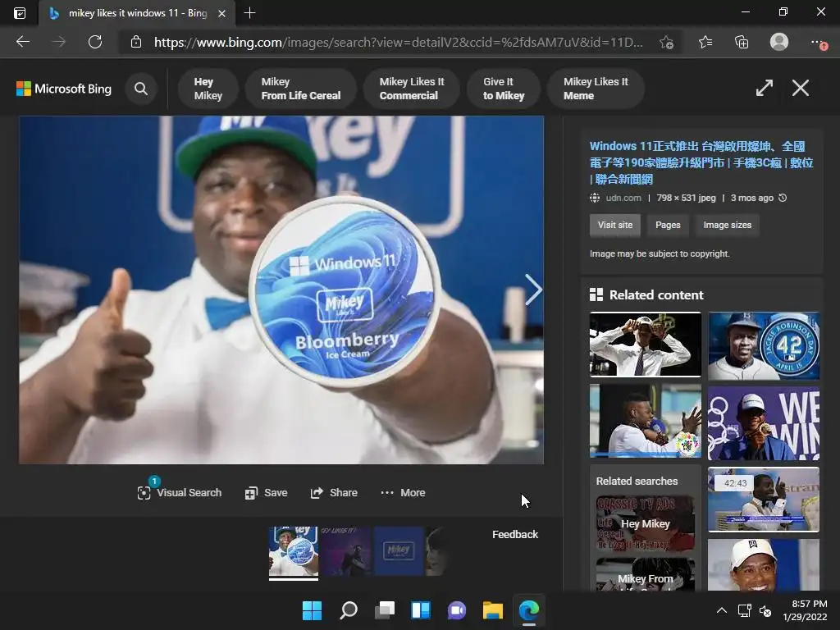
Task: Click the Microsoft Edge taskbar icon
Action: tap(529, 610)
